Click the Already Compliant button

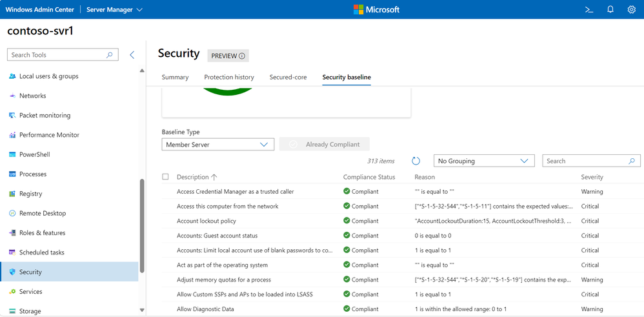pos(325,145)
